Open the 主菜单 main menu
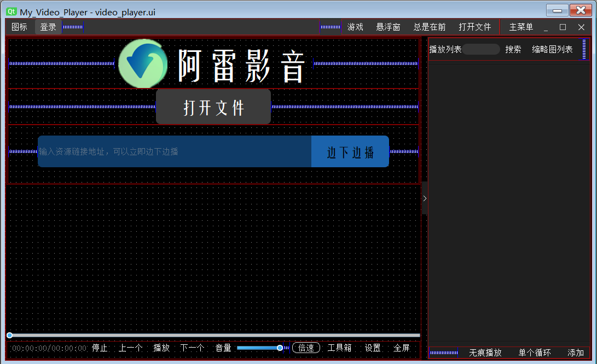 coord(521,27)
